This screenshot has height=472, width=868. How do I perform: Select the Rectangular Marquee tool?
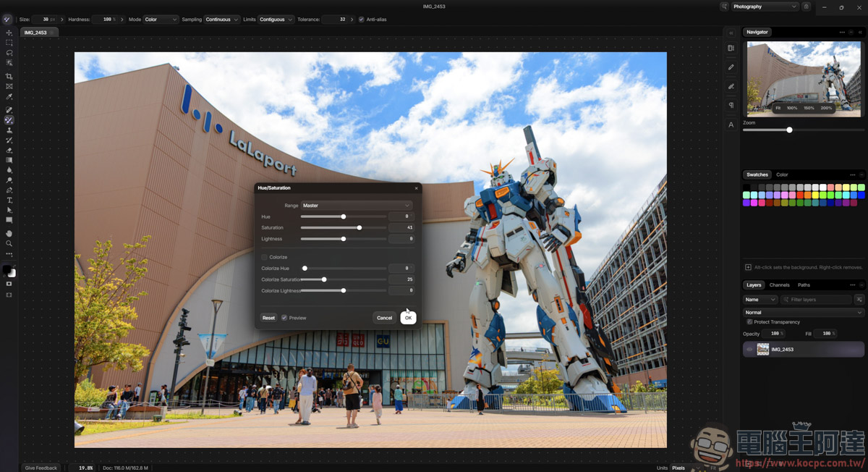9,43
